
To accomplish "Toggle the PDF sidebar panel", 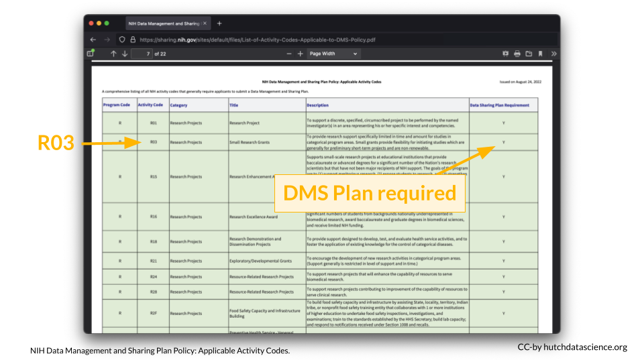I will (x=91, y=53).
